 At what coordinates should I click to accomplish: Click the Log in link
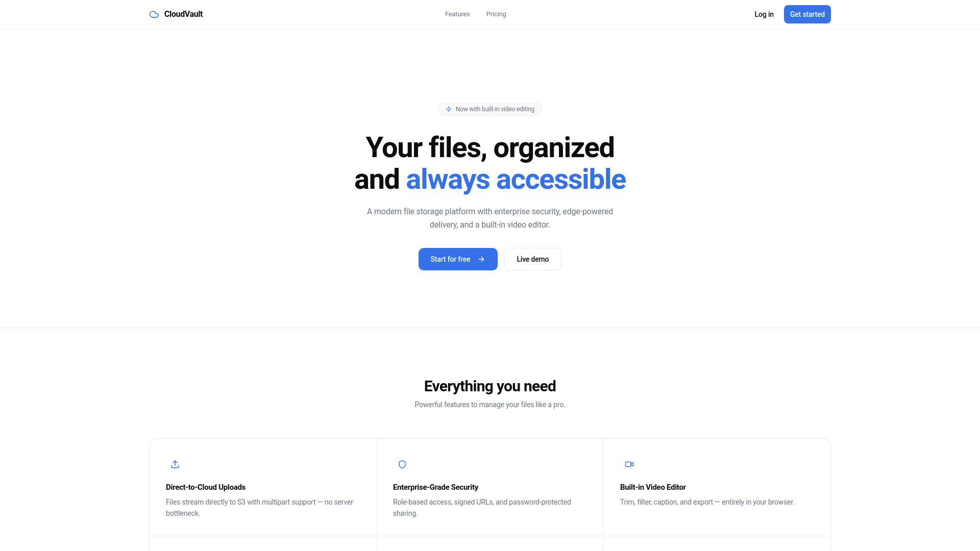pyautogui.click(x=764, y=14)
